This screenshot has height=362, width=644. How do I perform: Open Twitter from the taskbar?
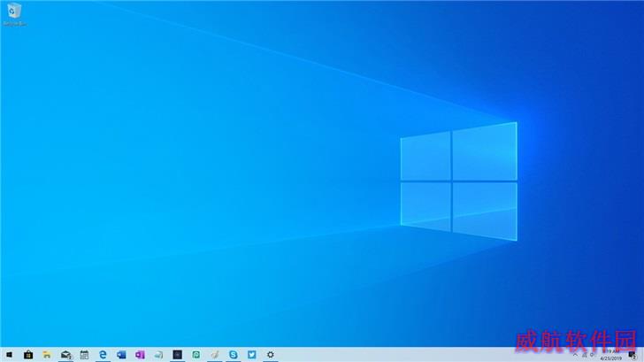(252, 355)
